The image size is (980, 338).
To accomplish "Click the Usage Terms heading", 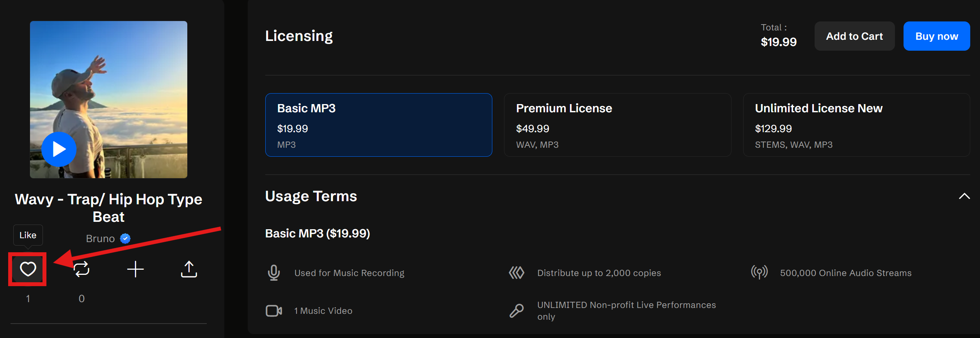I will [311, 196].
